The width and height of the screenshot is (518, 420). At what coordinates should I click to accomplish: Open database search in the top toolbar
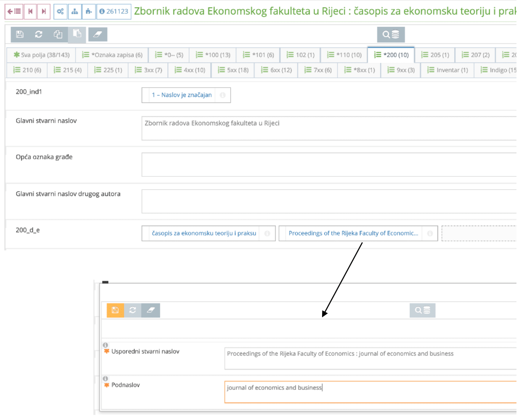click(x=391, y=35)
